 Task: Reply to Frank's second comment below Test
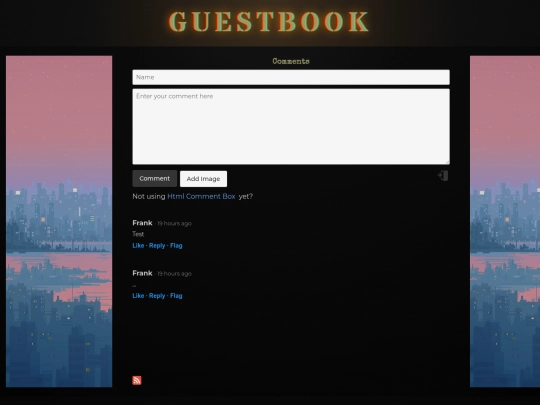157,296
